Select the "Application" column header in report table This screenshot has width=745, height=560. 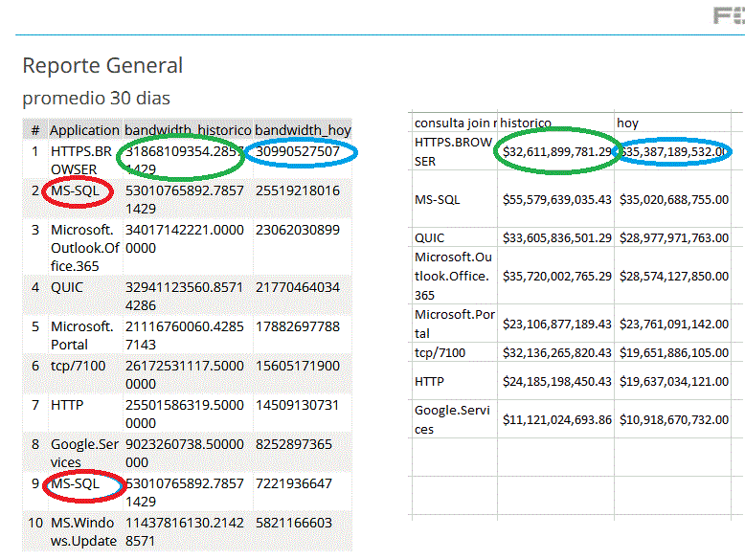coord(84,130)
